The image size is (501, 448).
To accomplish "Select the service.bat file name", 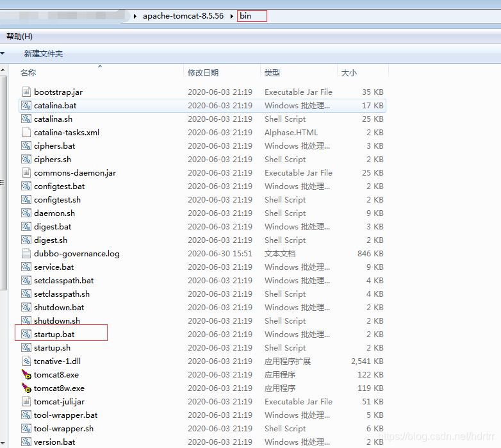I will pos(54,267).
